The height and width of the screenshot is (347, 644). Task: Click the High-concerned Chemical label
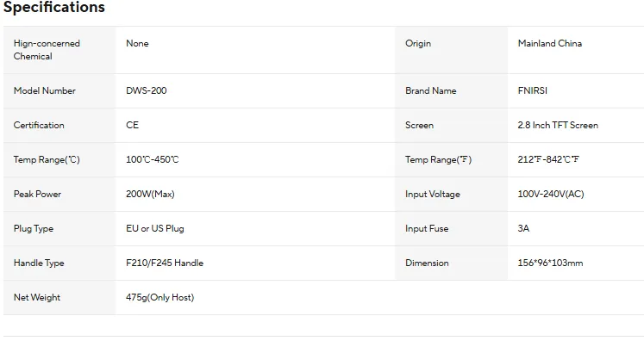coord(47,50)
